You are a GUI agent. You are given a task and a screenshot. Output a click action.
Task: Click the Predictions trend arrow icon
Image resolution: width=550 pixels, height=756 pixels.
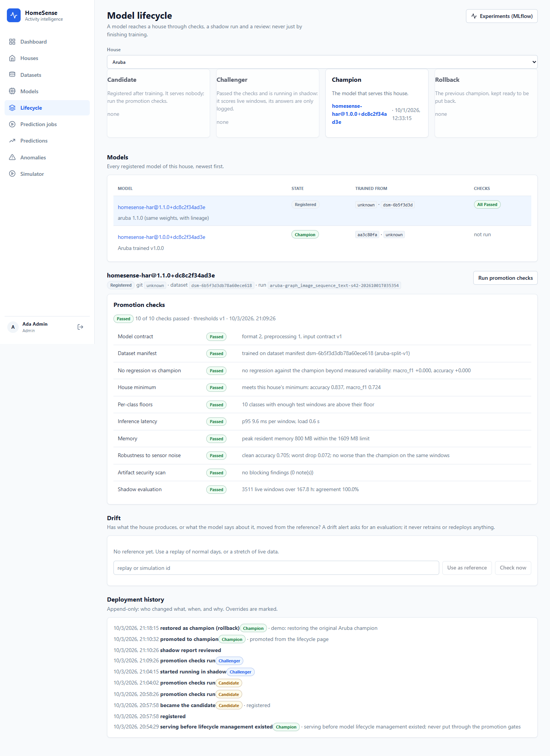pos(12,141)
